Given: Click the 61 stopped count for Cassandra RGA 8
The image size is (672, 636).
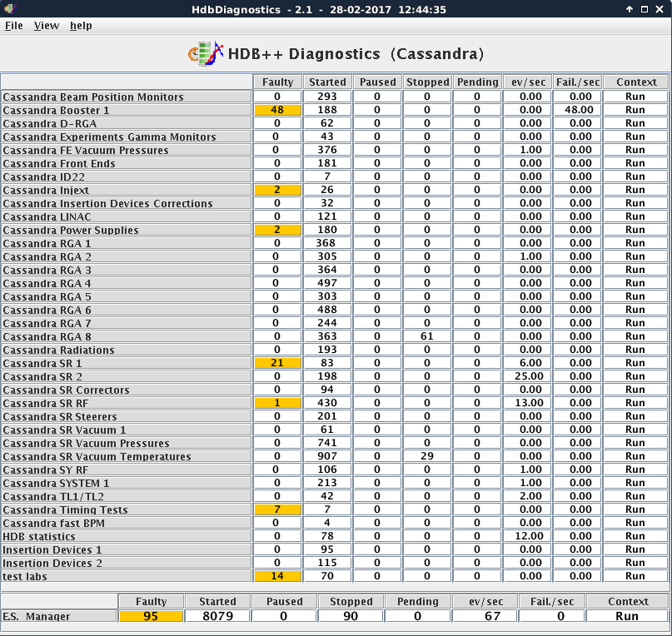Looking at the screenshot, I should (x=427, y=336).
